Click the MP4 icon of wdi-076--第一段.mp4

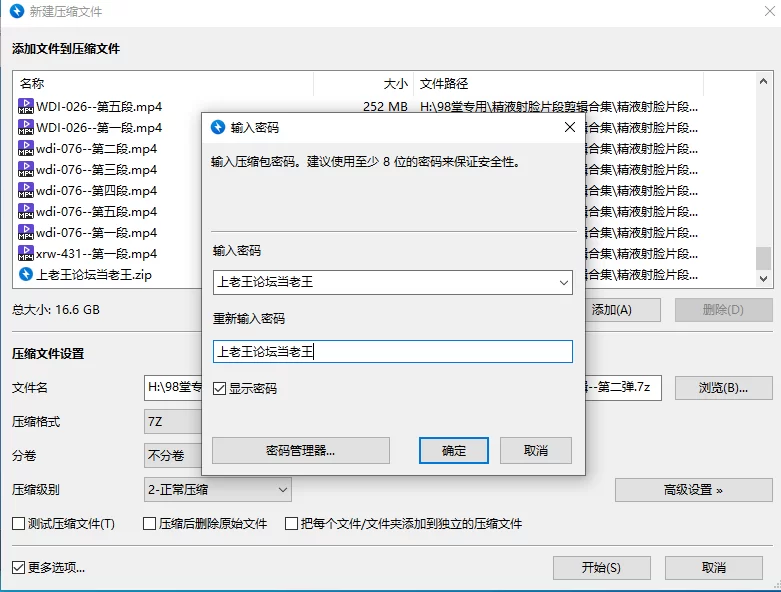25,232
